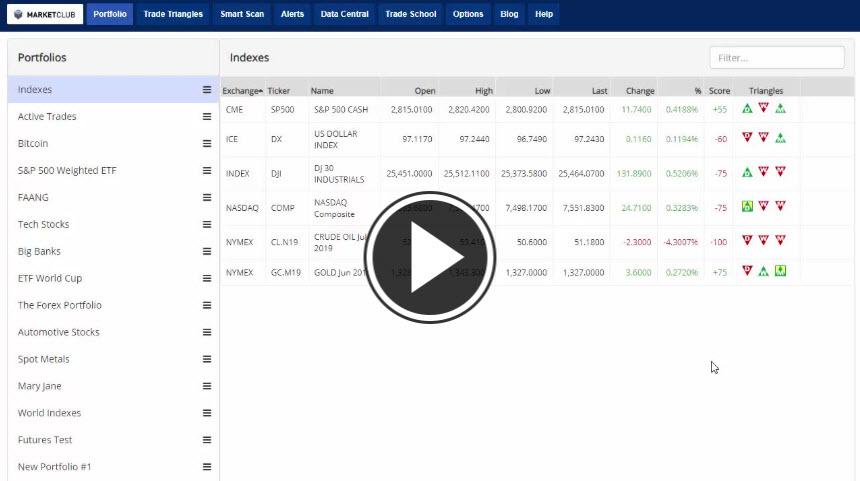The image size is (860, 481).
Task: Open the Help tab
Action: [x=544, y=14]
